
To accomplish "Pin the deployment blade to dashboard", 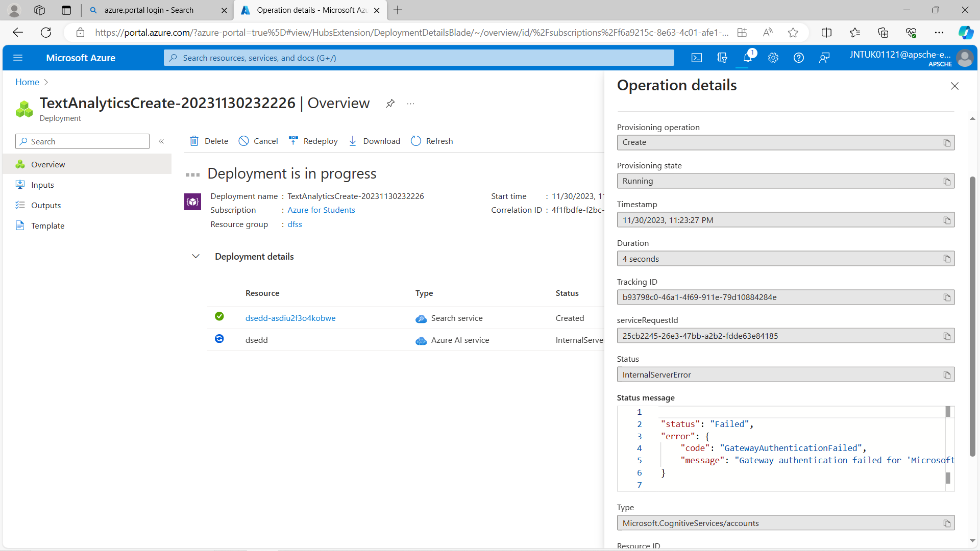I will click(x=390, y=104).
